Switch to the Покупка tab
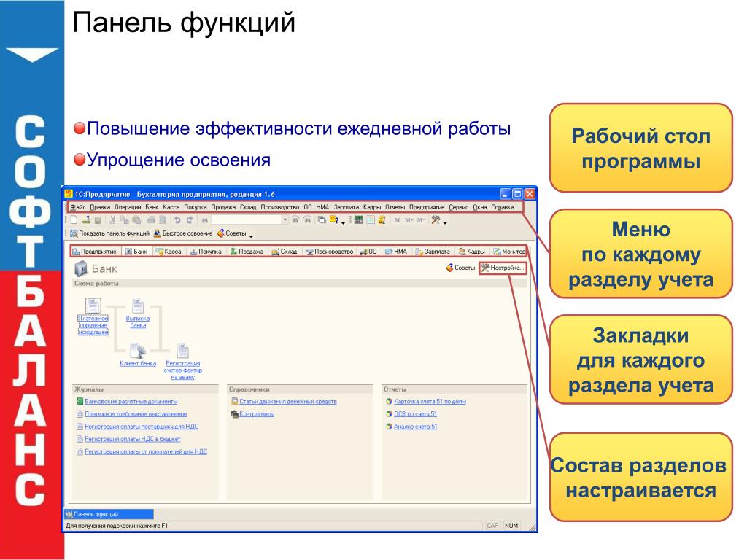This screenshot has width=747, height=560. tap(206, 252)
